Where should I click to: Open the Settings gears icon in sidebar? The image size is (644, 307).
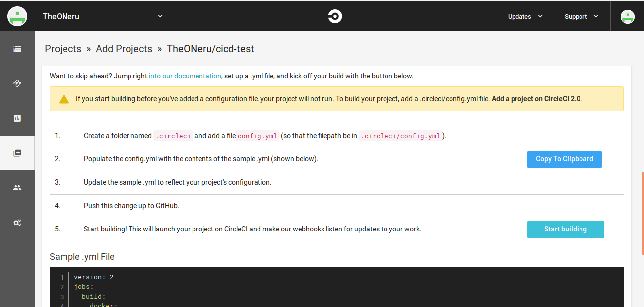coord(17,223)
